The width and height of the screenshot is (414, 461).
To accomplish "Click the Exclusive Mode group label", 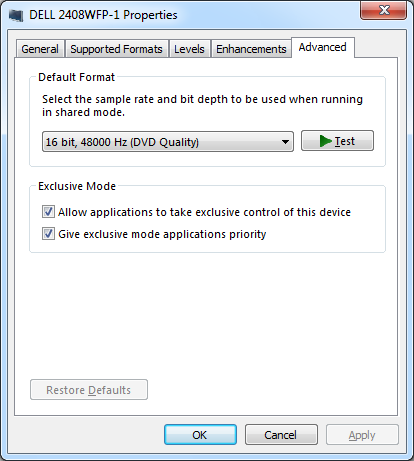I will [77, 186].
